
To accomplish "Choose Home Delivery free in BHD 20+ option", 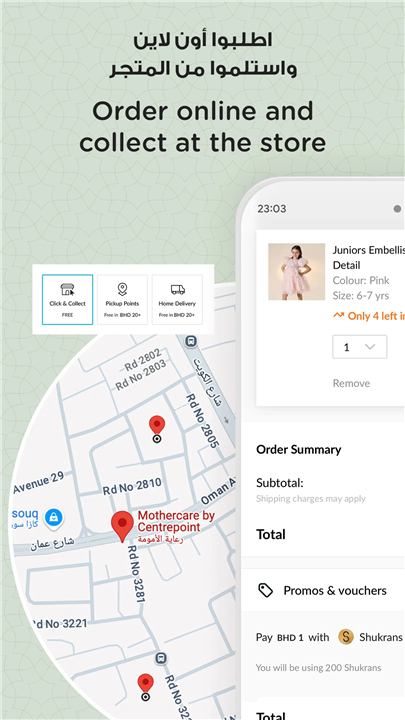I will click(x=177, y=300).
